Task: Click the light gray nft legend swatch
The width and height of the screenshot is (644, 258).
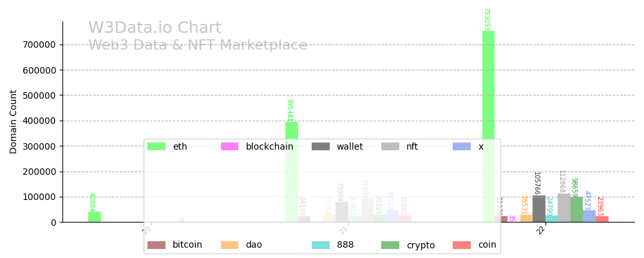Action: tap(390, 146)
